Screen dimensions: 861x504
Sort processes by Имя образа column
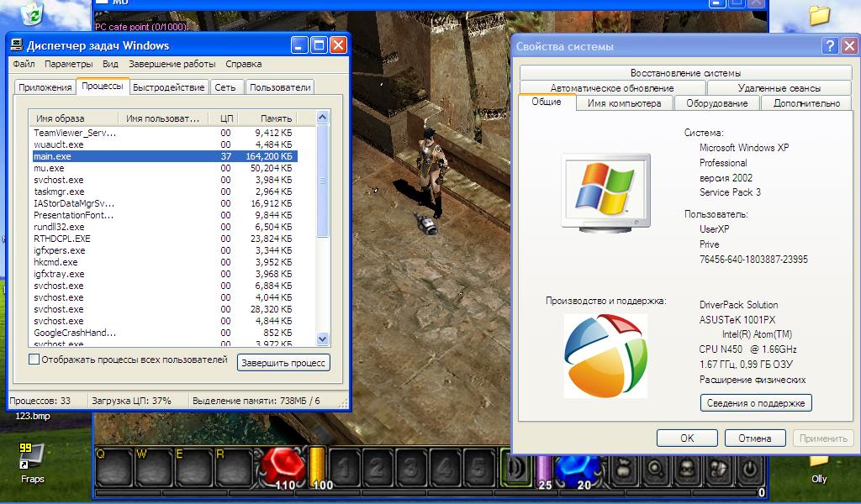pos(74,118)
